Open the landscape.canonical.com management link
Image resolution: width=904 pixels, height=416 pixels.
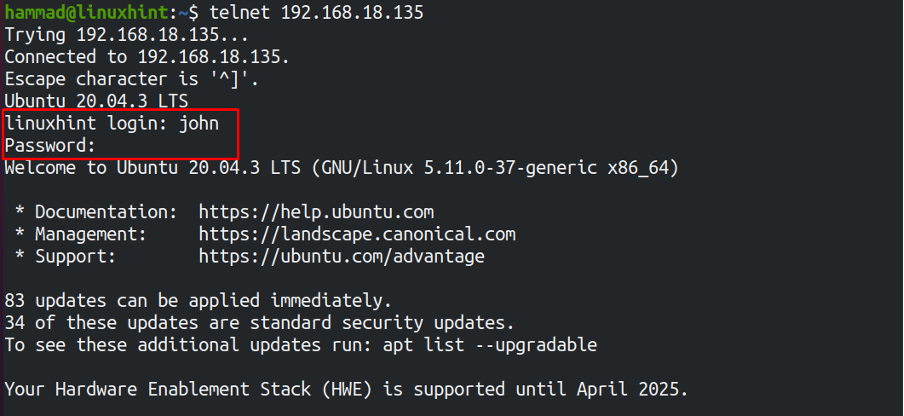357,235
